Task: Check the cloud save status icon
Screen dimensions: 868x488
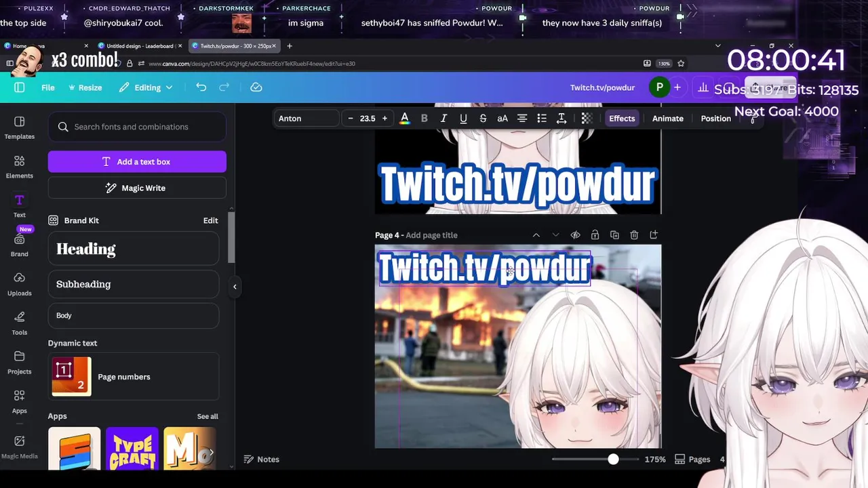Action: pos(256,87)
